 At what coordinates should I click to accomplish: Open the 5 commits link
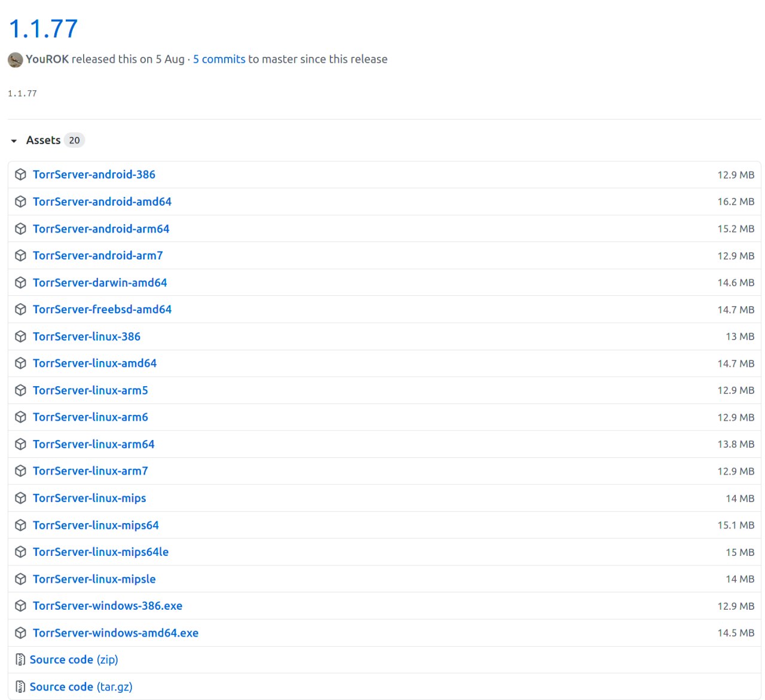click(x=219, y=59)
